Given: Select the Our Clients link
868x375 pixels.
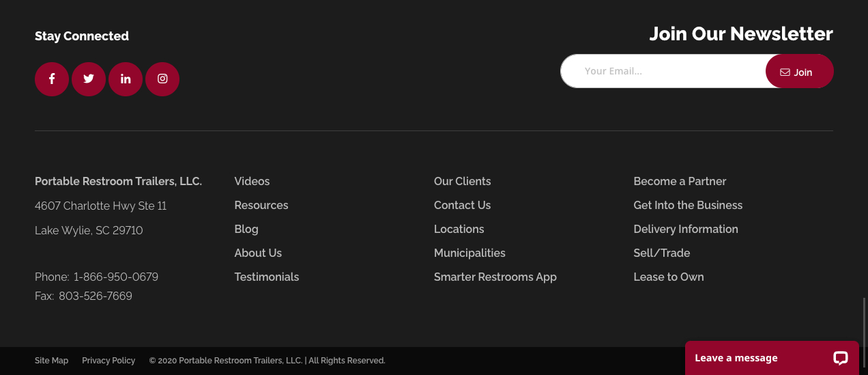Looking at the screenshot, I should 463,181.
